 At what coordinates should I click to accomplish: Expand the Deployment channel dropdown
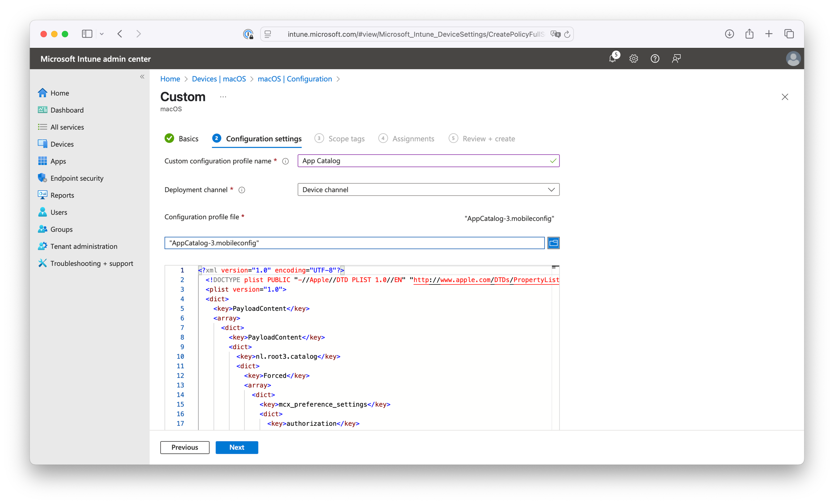point(428,190)
